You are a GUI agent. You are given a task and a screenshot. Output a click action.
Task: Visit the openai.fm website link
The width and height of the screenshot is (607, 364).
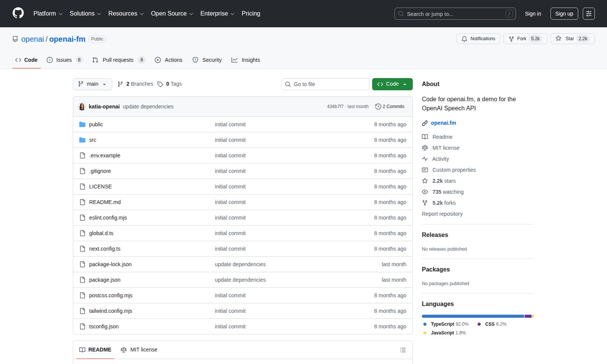coord(443,123)
